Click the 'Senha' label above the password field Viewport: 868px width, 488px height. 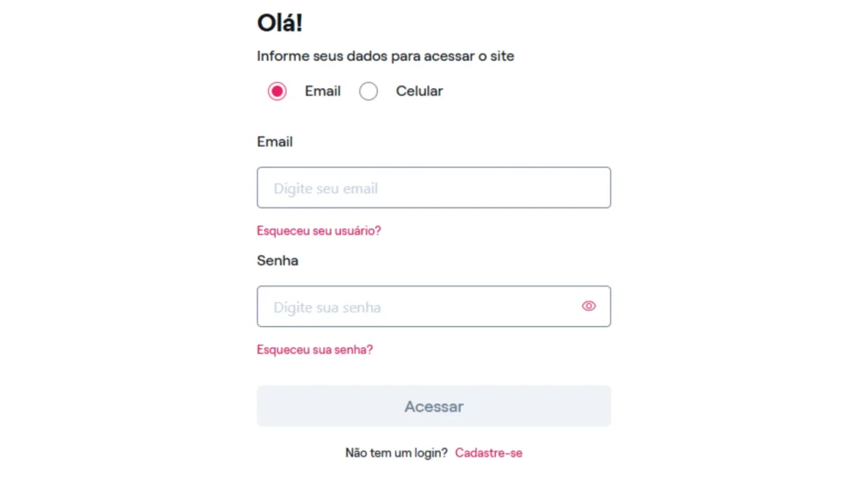click(x=277, y=260)
